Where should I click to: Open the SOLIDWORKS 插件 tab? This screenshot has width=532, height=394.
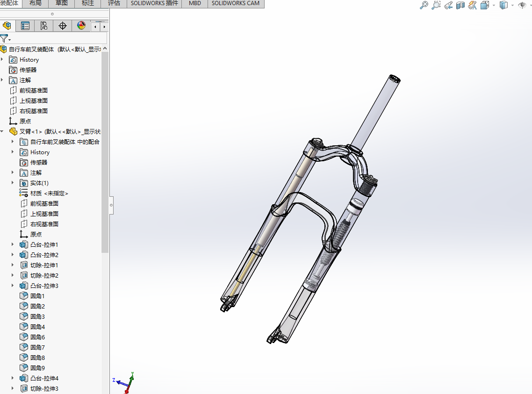[154, 3]
